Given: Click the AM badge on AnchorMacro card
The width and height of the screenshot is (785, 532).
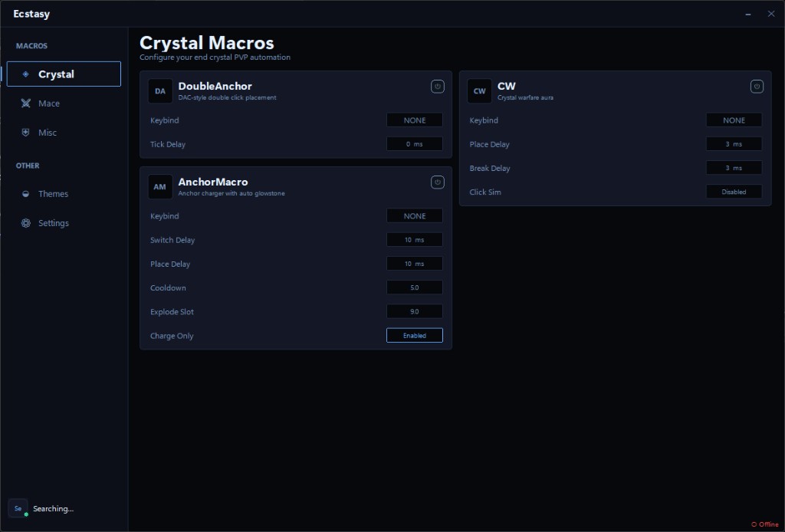Looking at the screenshot, I should click(x=160, y=186).
